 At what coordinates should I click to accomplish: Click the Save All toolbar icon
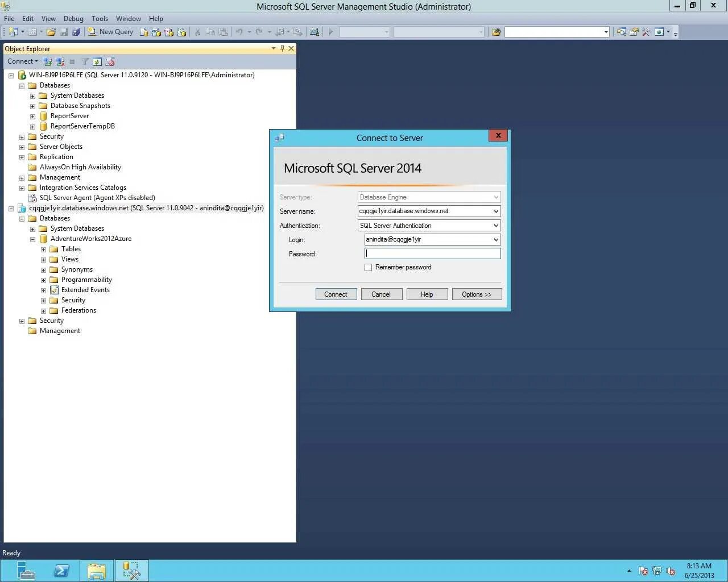click(76, 32)
